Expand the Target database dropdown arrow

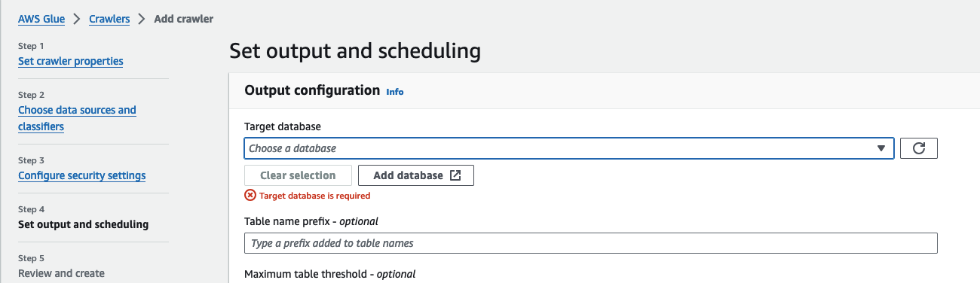coord(880,148)
